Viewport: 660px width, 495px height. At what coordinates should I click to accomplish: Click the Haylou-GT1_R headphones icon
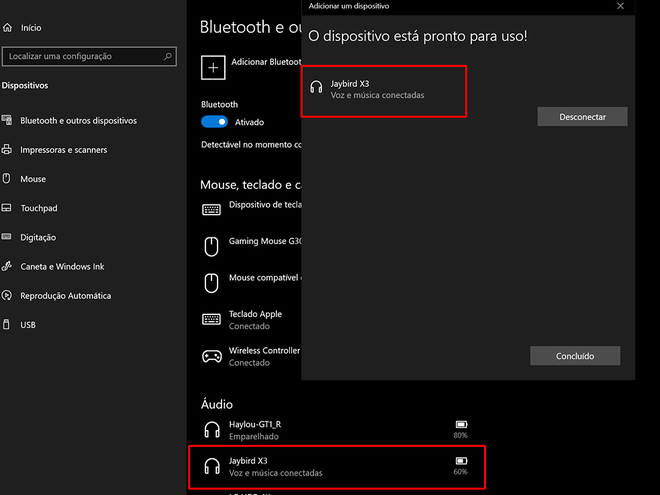212,430
